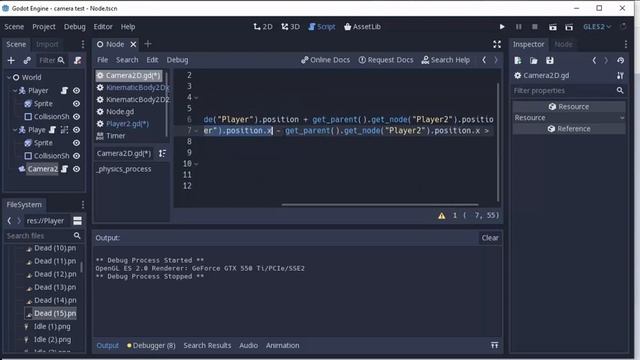640x360 pixels.
Task: Open the Project menu
Action: coord(44,27)
